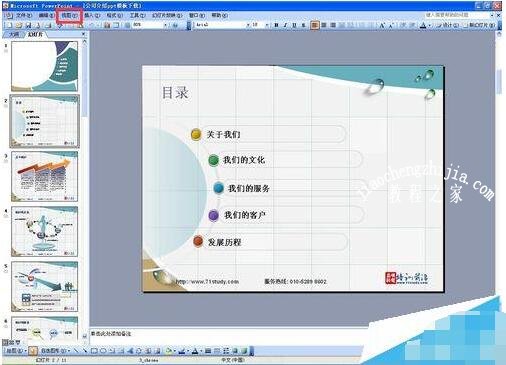Toggle text Shadow formatting

[303, 25]
